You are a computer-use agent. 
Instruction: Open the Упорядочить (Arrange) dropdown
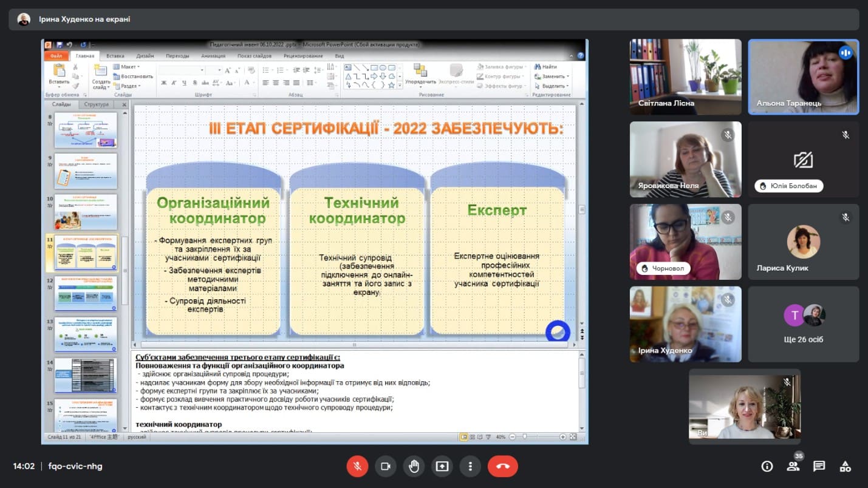[421, 75]
